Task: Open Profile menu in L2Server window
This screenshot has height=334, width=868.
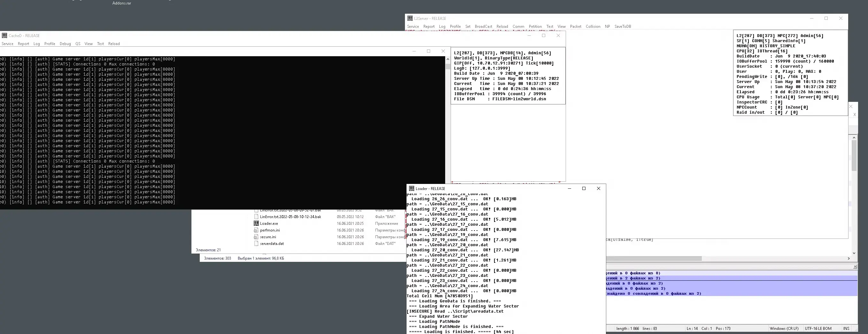Action: click(x=455, y=27)
